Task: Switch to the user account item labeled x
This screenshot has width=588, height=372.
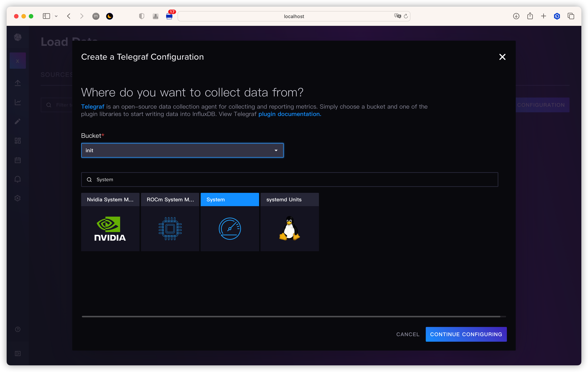Action: (x=18, y=61)
